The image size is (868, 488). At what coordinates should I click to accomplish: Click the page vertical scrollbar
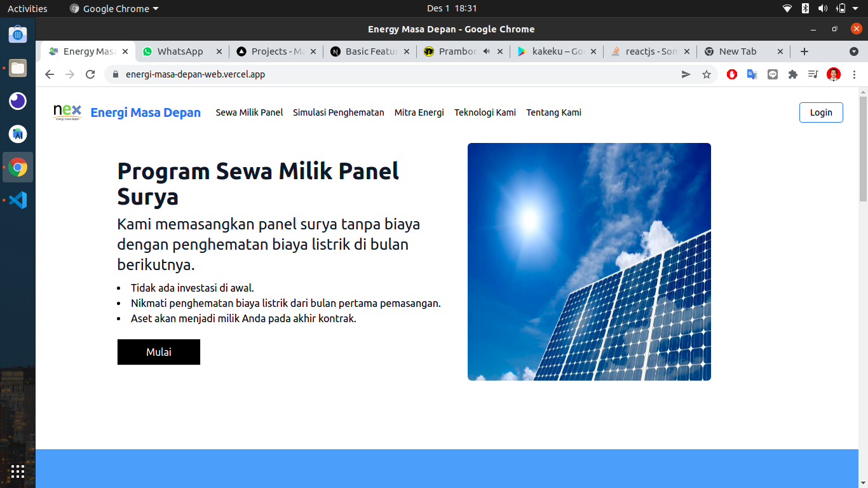pos(863,149)
